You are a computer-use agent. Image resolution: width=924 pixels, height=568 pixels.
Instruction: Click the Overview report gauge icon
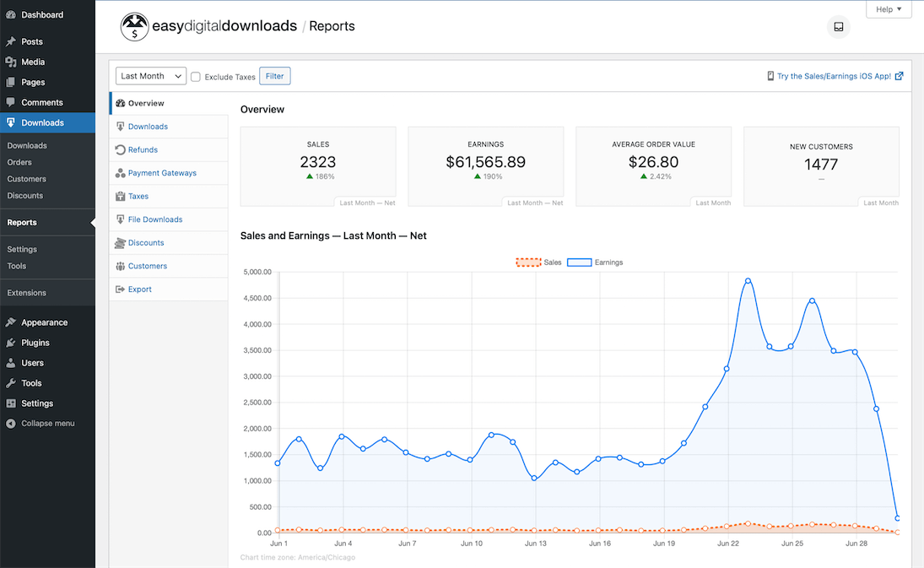[x=120, y=103]
